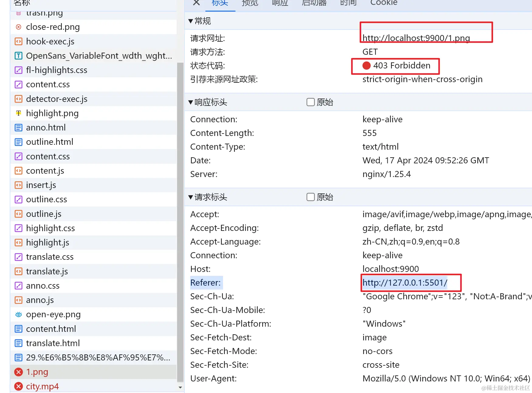
Task: Click the Sec-Fetch-Mode no-cors value
Action: coord(377,351)
